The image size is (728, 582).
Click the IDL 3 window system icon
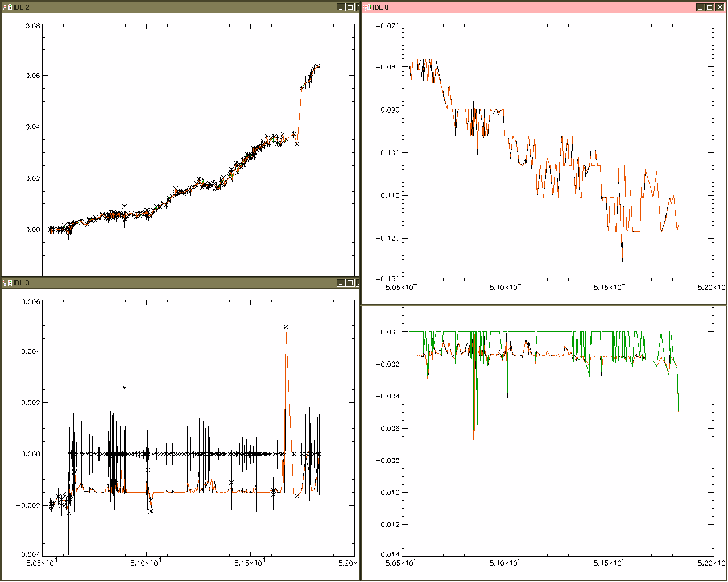click(x=7, y=283)
